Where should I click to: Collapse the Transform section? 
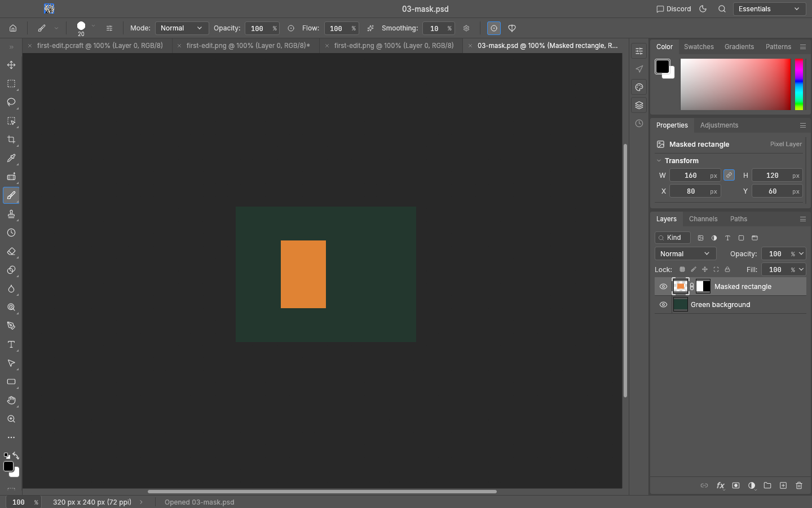point(659,161)
